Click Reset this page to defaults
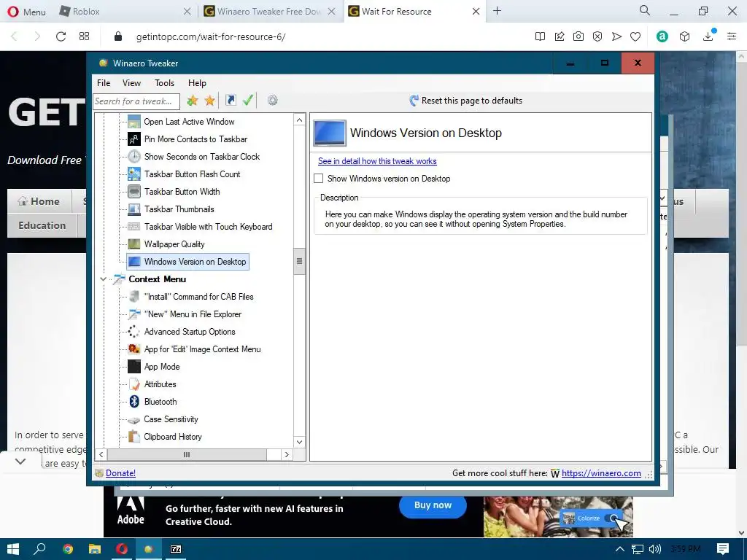This screenshot has height=560, width=747. pos(465,101)
